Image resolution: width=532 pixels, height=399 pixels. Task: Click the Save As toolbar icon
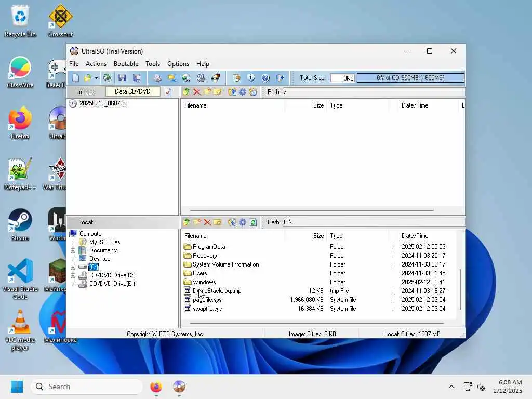pos(137,78)
